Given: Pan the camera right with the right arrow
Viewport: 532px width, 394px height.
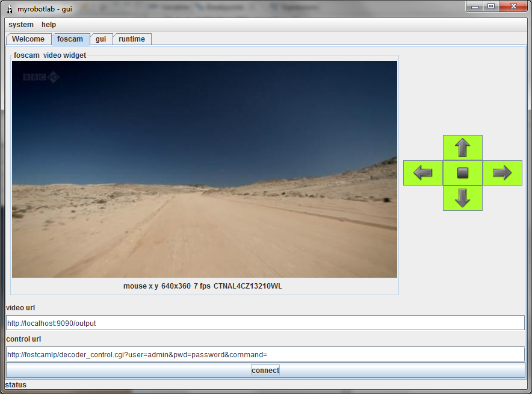Looking at the screenshot, I should [x=502, y=173].
